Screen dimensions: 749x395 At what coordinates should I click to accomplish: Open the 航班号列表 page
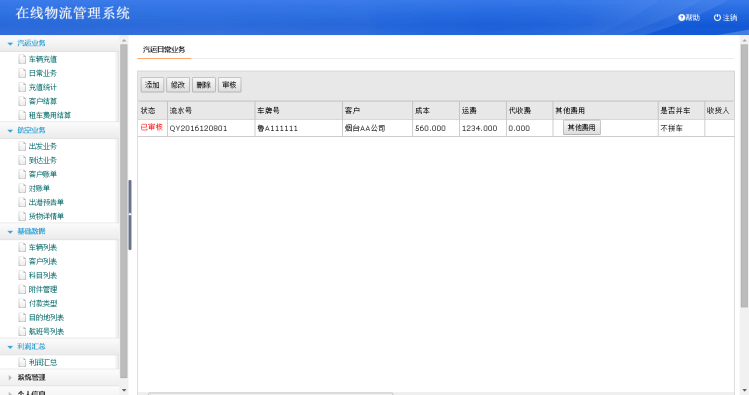(x=46, y=331)
